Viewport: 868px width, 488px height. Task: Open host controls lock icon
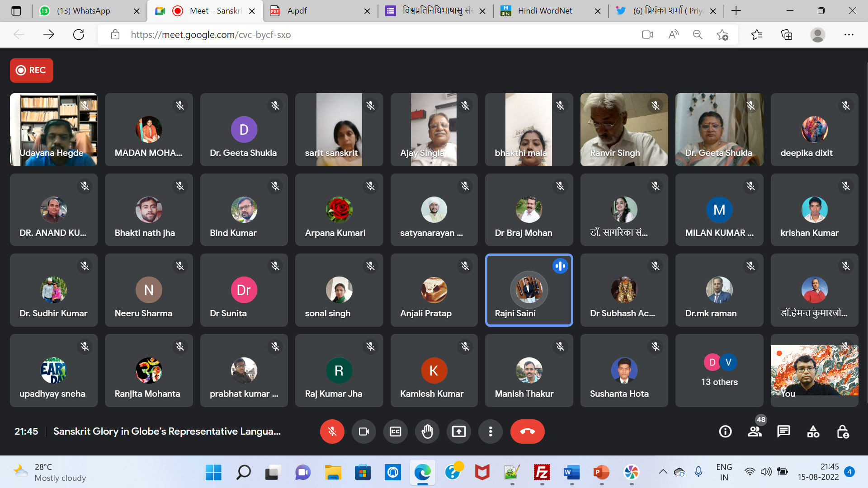[x=843, y=432]
